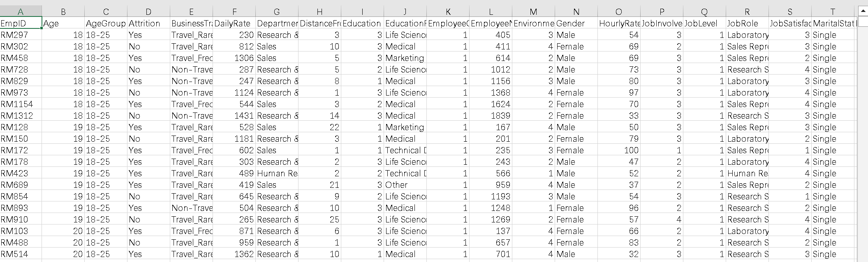Select HourlyRate cell showing 100
This screenshot has height=262, width=868.
619,150
